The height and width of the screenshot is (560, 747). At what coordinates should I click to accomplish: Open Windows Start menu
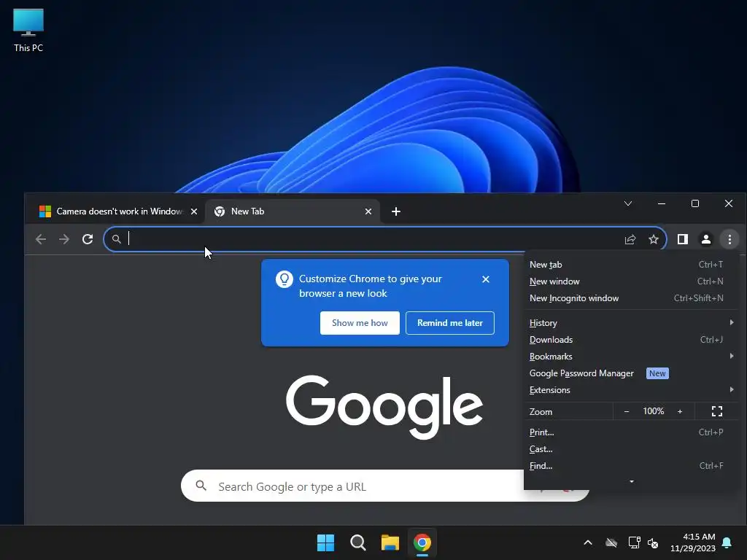click(326, 542)
